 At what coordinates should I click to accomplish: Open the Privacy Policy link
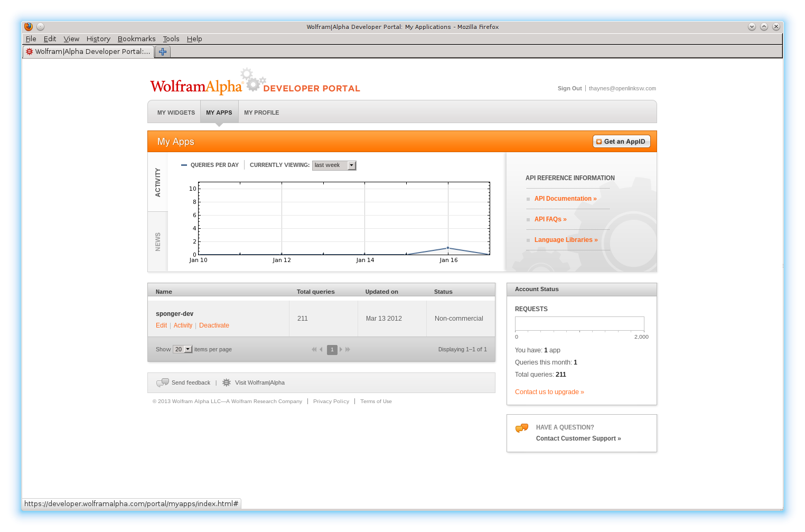[x=331, y=402]
